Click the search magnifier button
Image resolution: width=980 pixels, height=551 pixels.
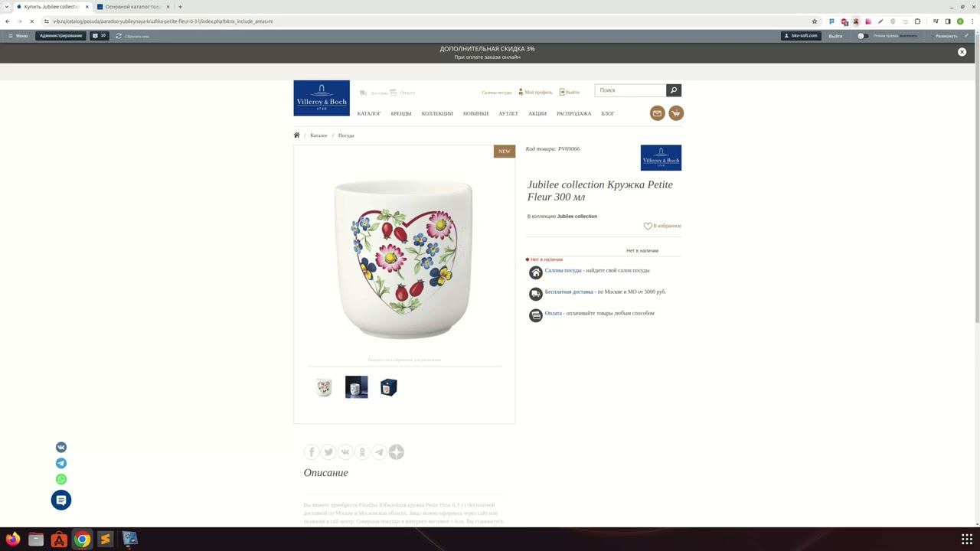(674, 90)
